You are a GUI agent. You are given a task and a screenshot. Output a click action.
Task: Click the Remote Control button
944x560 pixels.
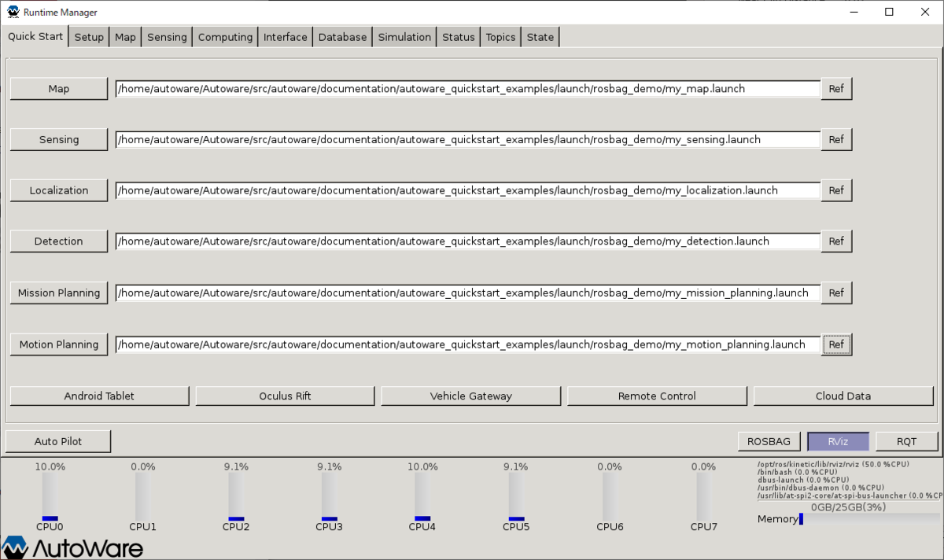click(x=657, y=396)
